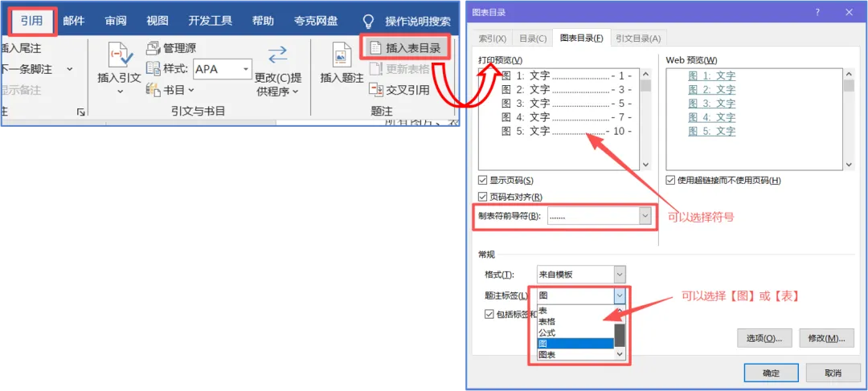Screen dimensions: 868x391
Task: Switch to 引用 ribbon tab
Action: click(31, 21)
